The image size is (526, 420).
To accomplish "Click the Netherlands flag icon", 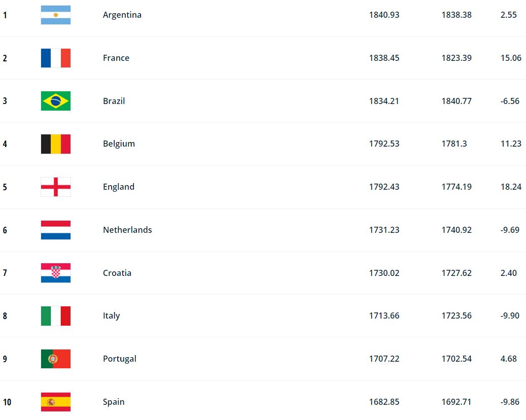I will 56,230.
